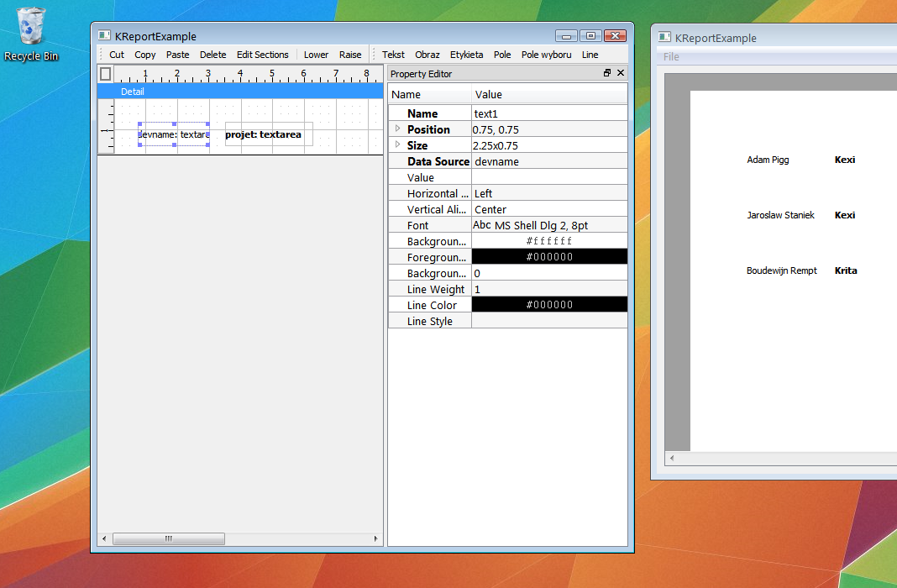Insert an Obraz (image) element
The height and width of the screenshot is (588, 897).
click(x=427, y=55)
